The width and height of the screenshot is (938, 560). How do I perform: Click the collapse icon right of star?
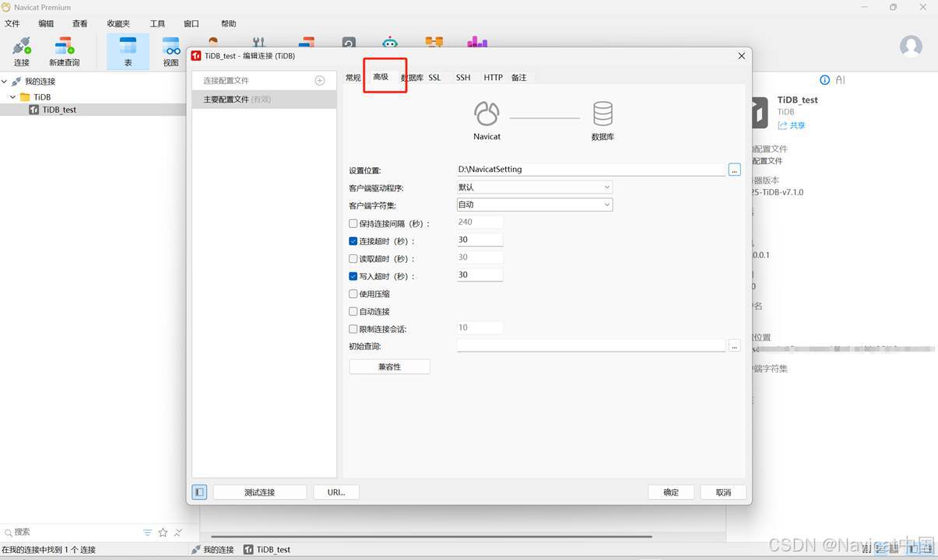point(178,533)
